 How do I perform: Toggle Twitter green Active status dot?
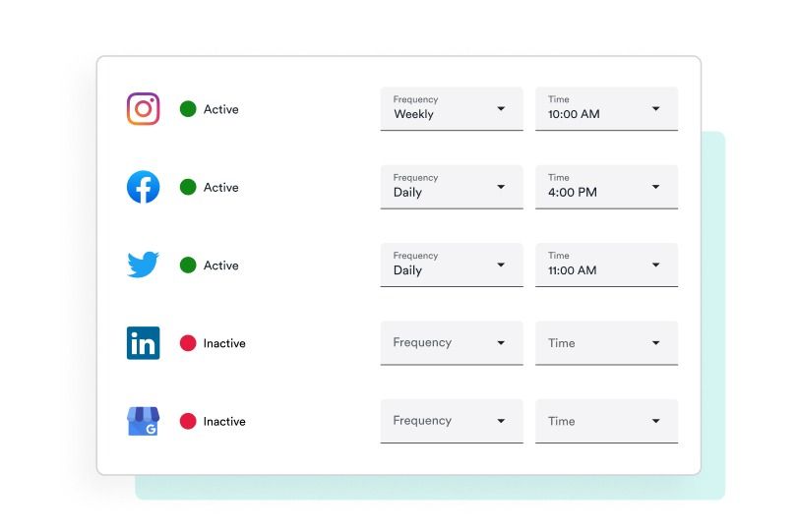pyautogui.click(x=188, y=266)
